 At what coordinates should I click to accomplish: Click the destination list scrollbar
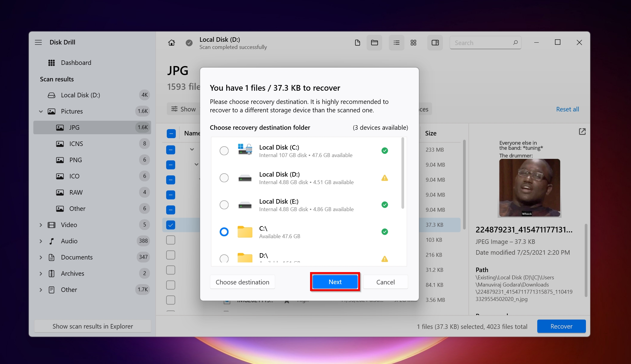pyautogui.click(x=403, y=173)
